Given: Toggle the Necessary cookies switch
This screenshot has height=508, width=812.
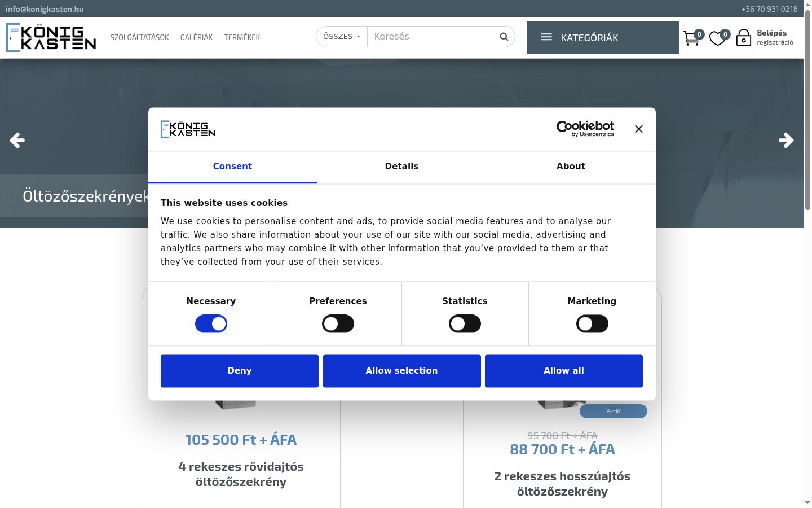Looking at the screenshot, I should pyautogui.click(x=211, y=324).
